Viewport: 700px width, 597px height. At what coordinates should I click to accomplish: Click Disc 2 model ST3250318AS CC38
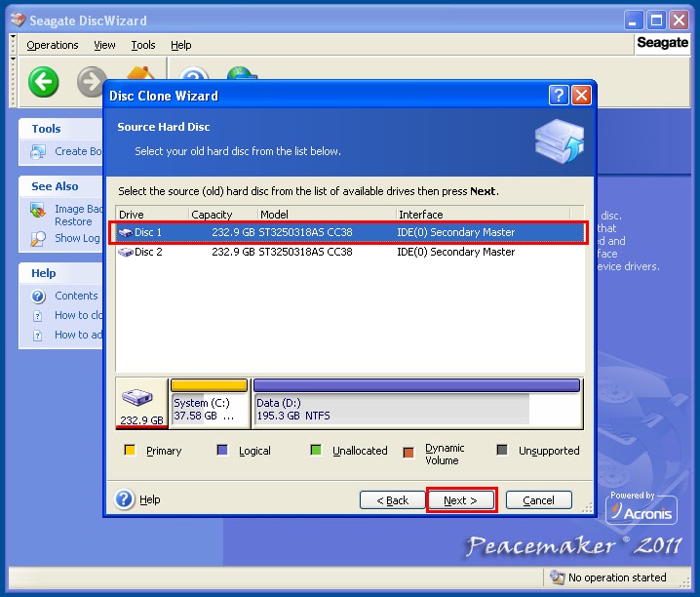click(x=305, y=253)
